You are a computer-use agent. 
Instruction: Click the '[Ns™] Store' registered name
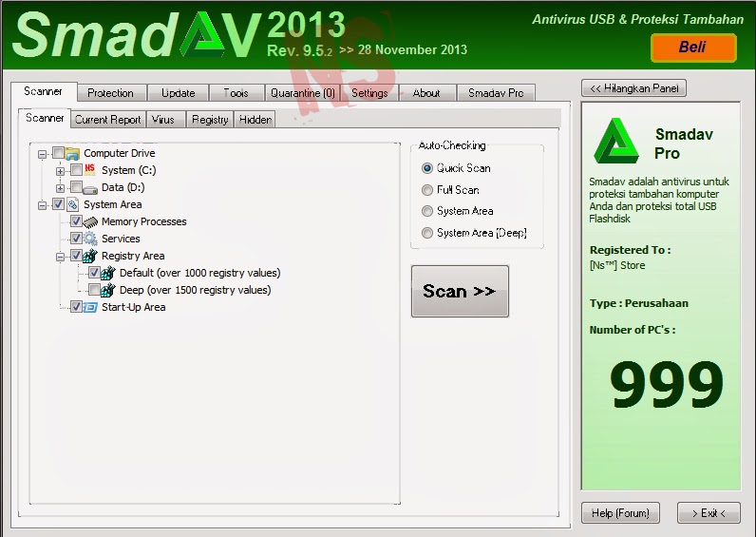(x=617, y=265)
